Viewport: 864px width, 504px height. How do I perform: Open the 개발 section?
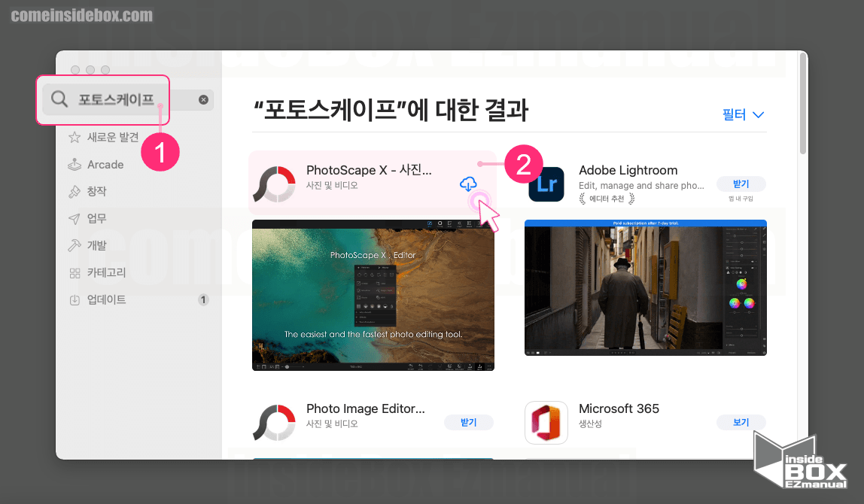click(x=96, y=245)
